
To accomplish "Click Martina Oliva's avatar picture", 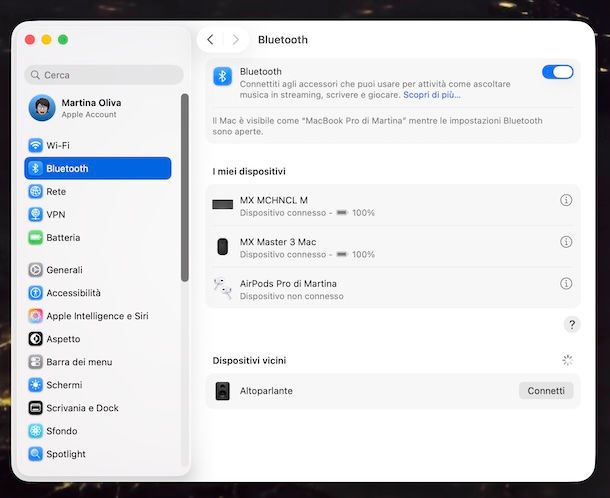I will coord(42,108).
